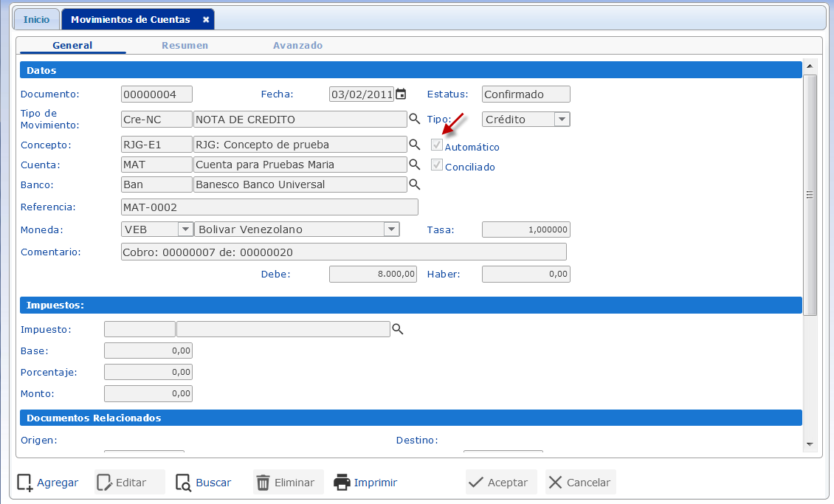Click the vertical scrollbar down arrow
This screenshot has height=504, width=834.
pyautogui.click(x=810, y=443)
